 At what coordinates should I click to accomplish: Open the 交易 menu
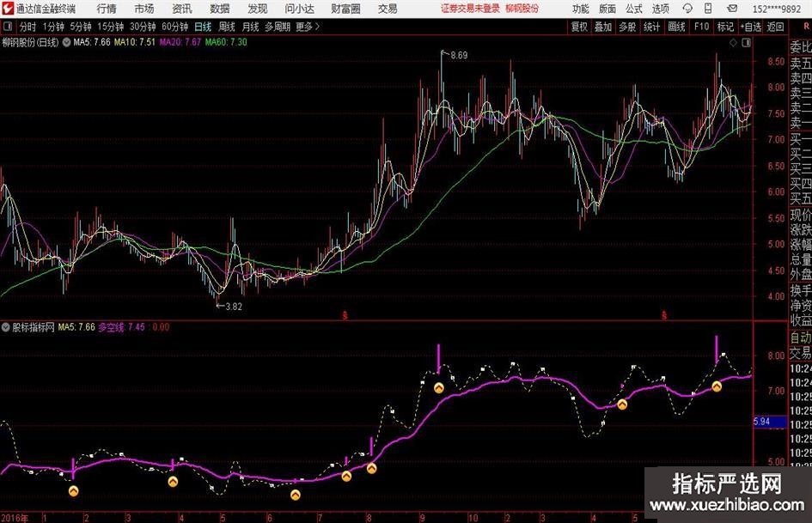388,9
